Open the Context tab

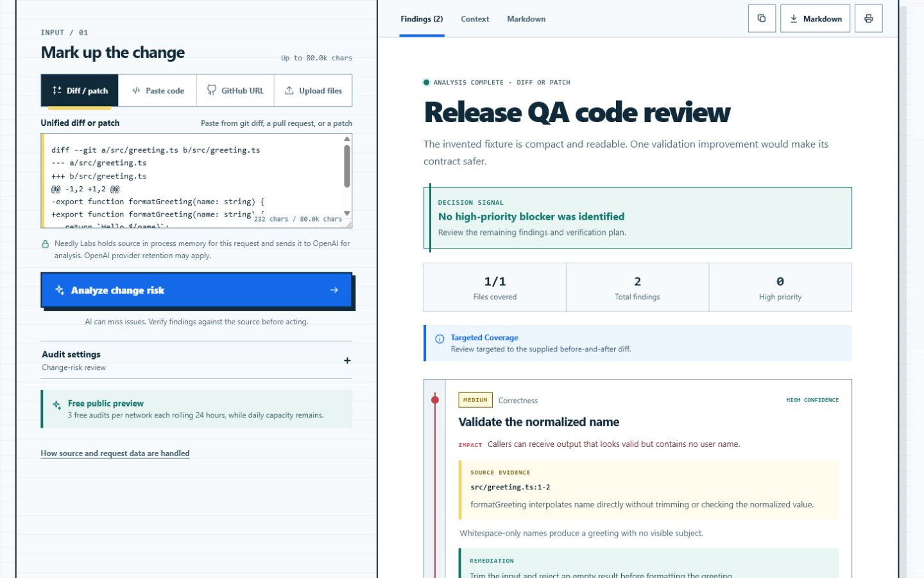pyautogui.click(x=475, y=19)
